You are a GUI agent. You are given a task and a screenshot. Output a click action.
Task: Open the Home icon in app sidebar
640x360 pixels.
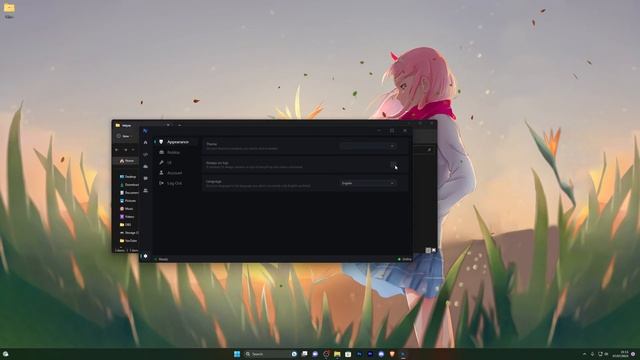tap(145, 142)
